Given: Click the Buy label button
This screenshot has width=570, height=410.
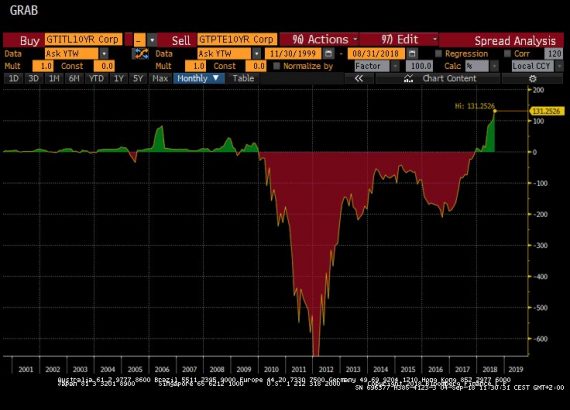Looking at the screenshot, I should click(x=29, y=40).
